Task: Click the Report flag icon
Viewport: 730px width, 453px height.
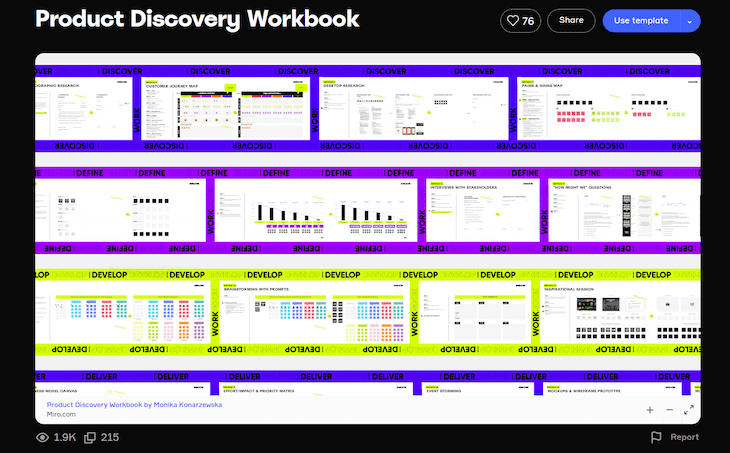Action: (657, 437)
